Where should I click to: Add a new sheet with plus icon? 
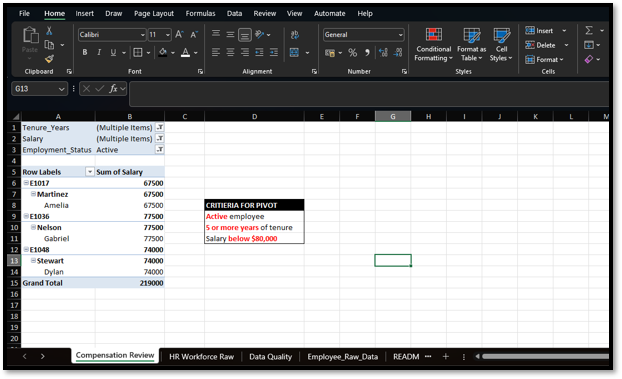[445, 357]
